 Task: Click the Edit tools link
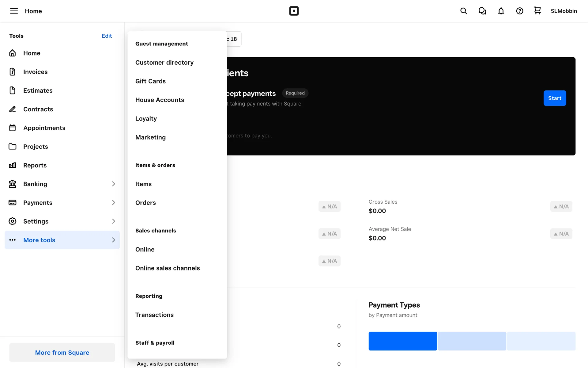click(x=107, y=36)
